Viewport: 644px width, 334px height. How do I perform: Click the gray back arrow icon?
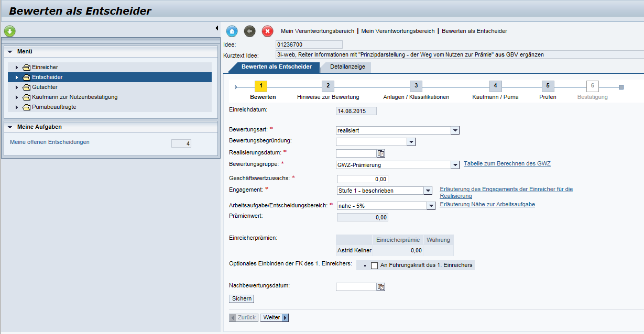point(249,31)
